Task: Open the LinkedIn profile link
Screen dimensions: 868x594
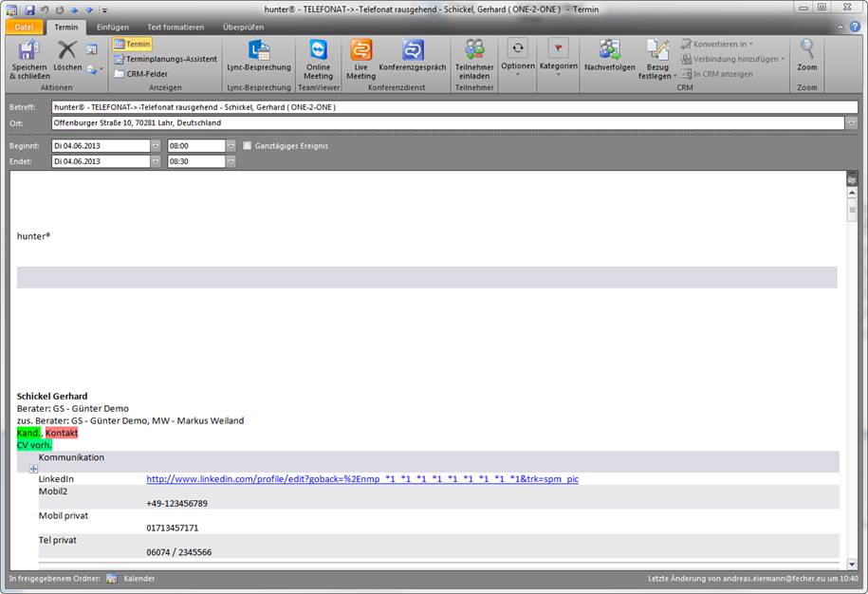Action: (x=361, y=479)
